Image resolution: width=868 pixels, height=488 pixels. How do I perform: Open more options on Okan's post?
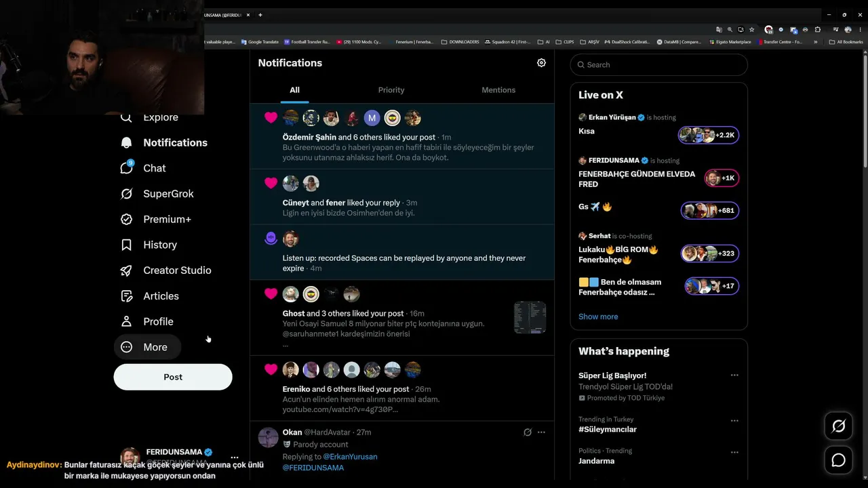click(x=541, y=432)
